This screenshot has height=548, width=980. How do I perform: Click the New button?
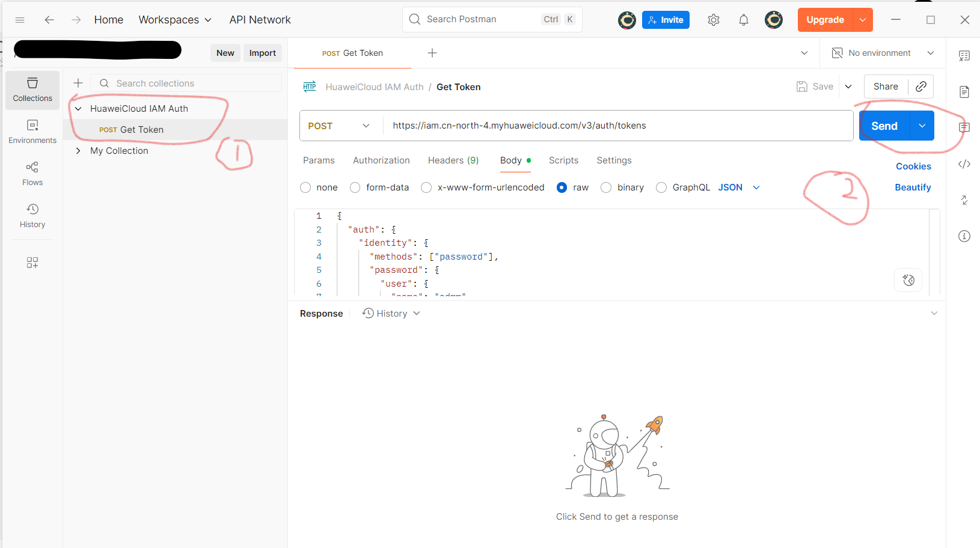coord(225,53)
